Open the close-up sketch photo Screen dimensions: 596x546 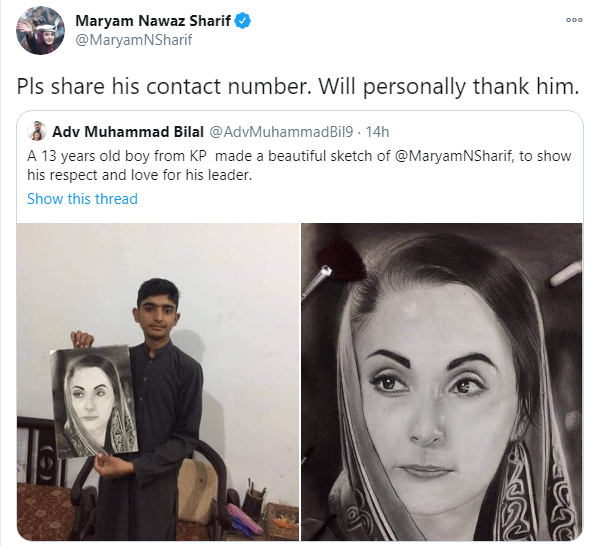[x=442, y=382]
